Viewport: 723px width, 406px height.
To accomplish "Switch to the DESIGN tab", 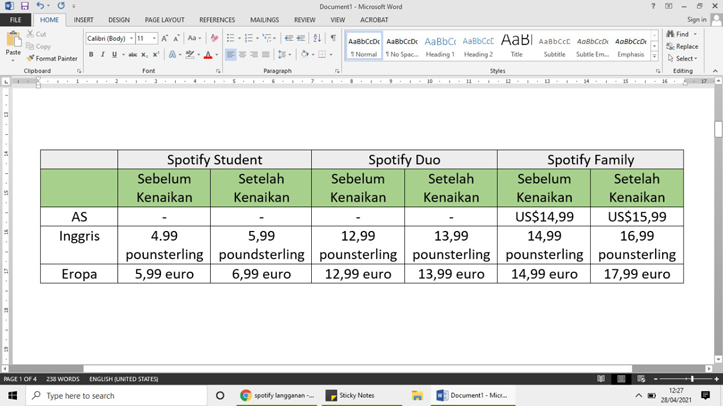I will [119, 20].
